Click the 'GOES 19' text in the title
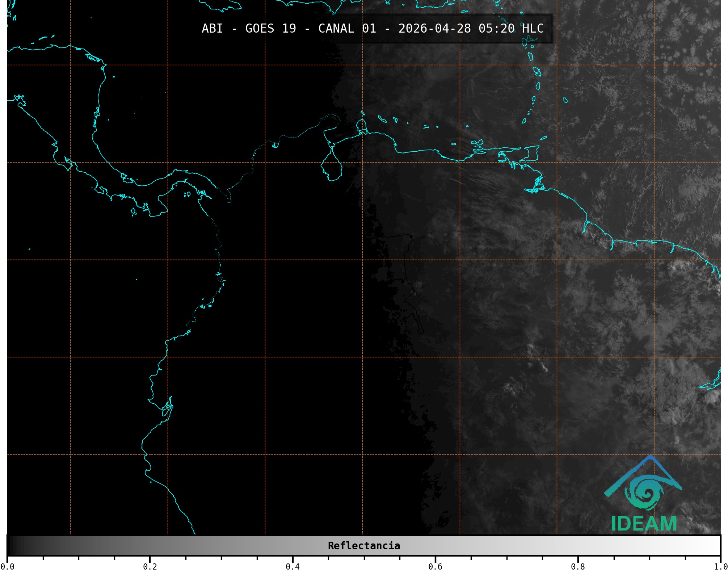 pyautogui.click(x=270, y=29)
